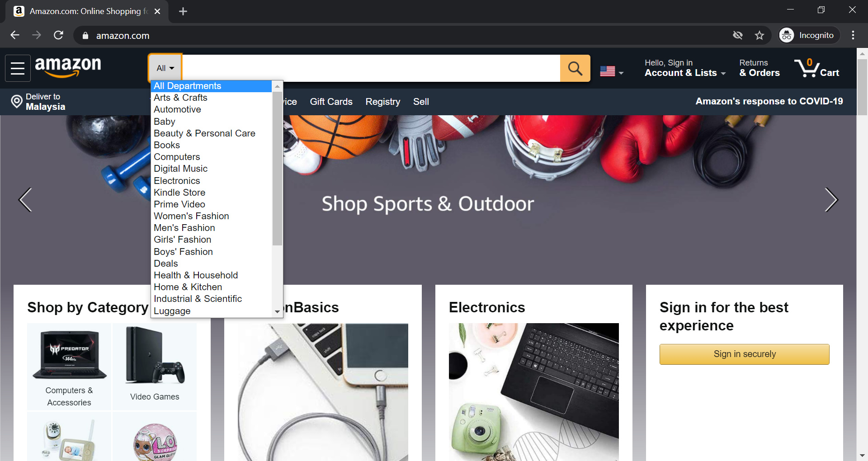Open the Incognito profile indicator
The height and width of the screenshot is (461, 868).
coord(809,35)
